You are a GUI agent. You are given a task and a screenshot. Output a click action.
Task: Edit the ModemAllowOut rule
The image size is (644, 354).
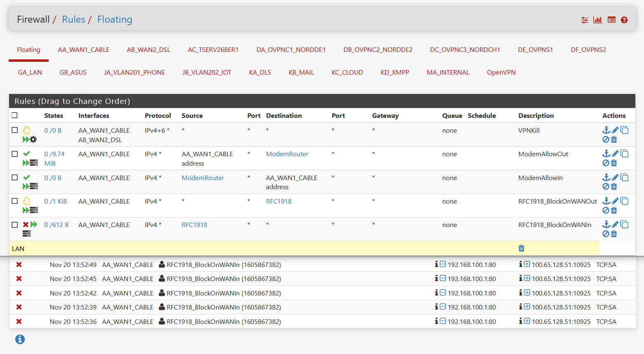click(615, 154)
